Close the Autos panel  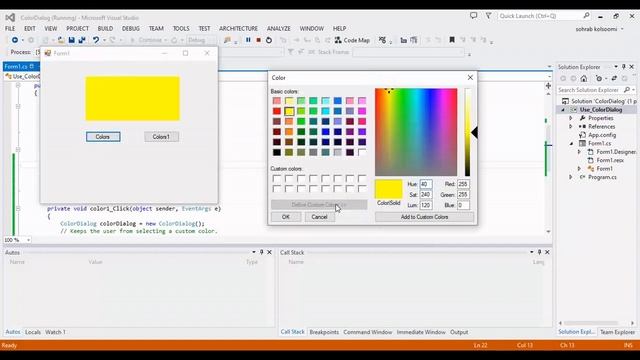(x=269, y=252)
